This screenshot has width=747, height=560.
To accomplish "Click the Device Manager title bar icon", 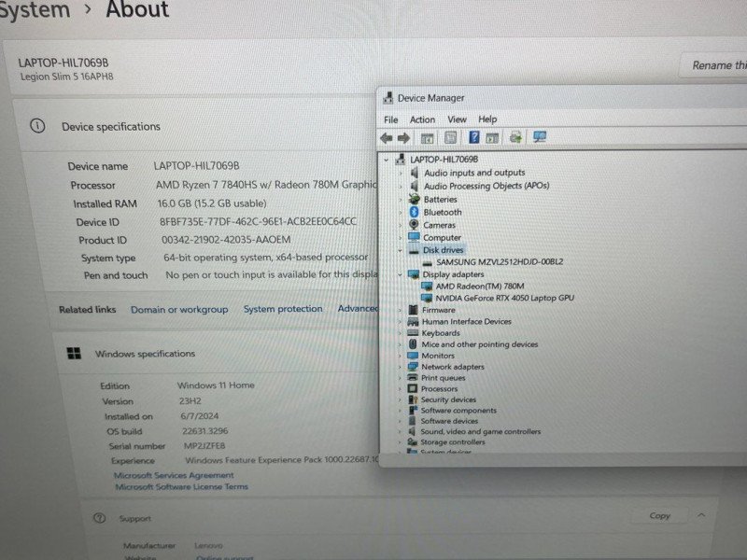I will tap(388, 98).
